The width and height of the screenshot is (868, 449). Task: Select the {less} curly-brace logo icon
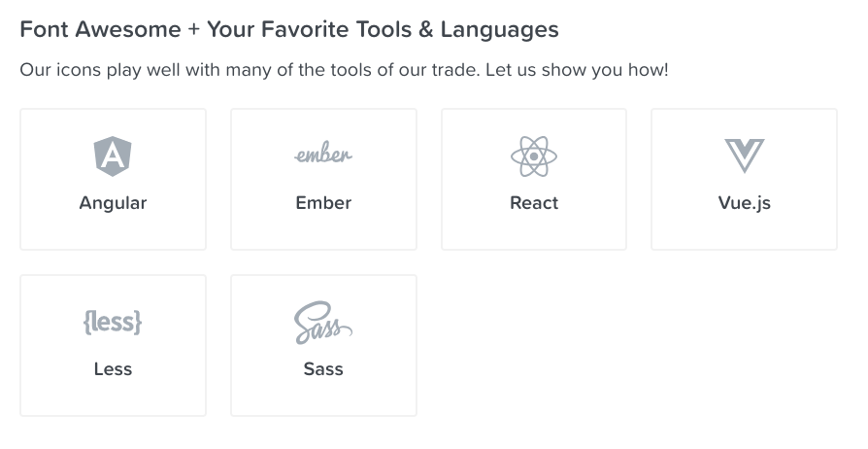point(113,322)
